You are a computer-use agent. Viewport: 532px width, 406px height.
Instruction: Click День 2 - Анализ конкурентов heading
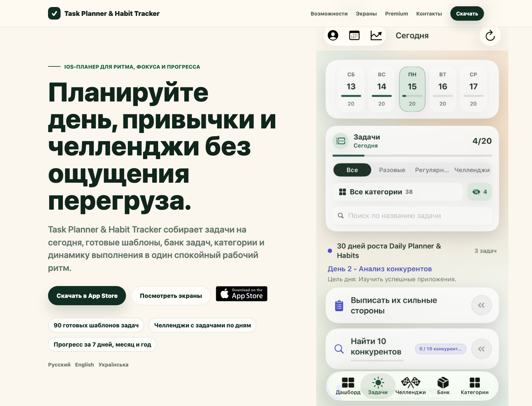point(380,269)
